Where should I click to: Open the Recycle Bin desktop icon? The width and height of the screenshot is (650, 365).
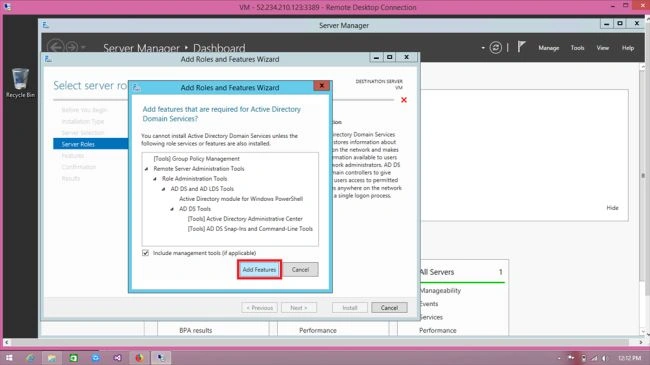point(20,83)
